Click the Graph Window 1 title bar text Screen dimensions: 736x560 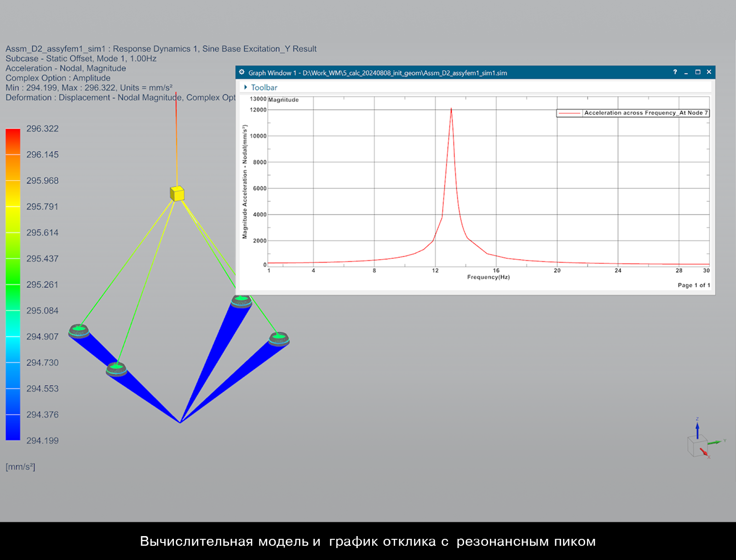(377, 73)
